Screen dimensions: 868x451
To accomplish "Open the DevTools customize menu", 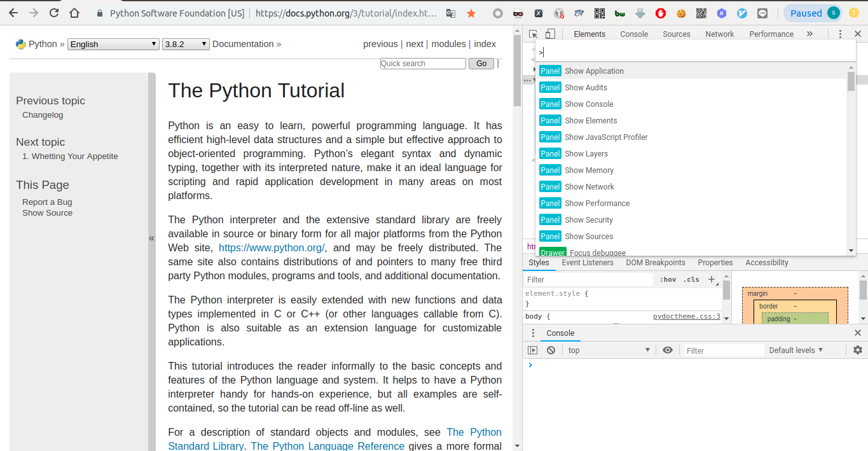I will [x=841, y=34].
